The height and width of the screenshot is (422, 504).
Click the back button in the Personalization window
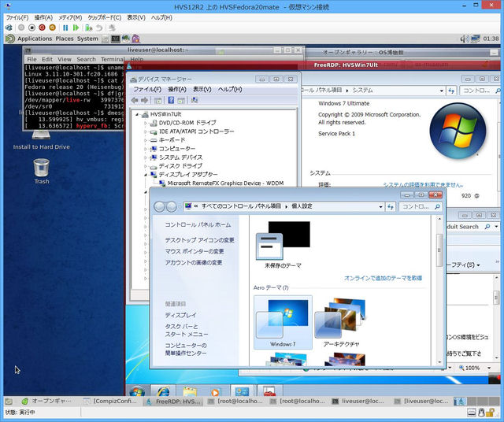[159, 206]
